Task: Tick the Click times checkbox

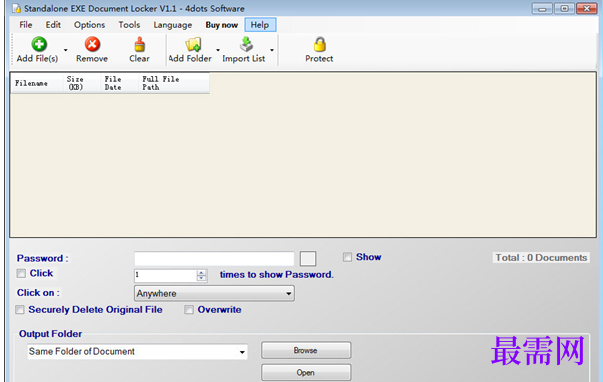Action: [x=21, y=273]
